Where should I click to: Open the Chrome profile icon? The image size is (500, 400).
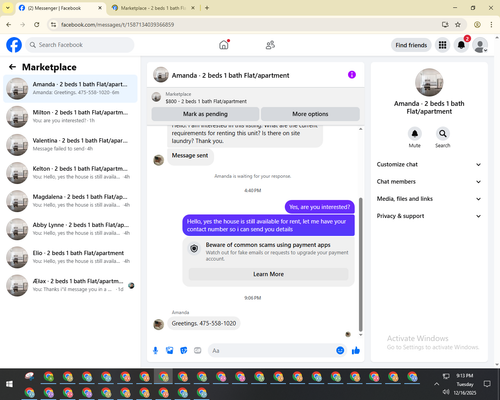(x=477, y=25)
